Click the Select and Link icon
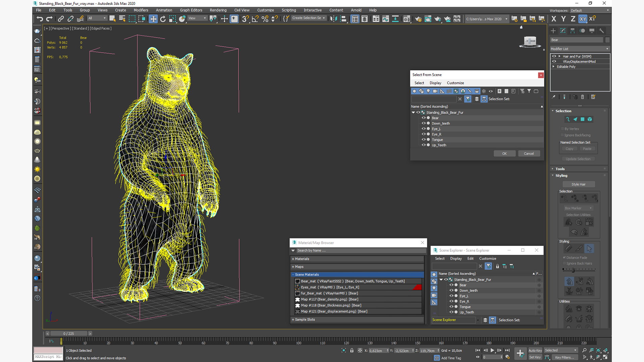 pos(60,19)
